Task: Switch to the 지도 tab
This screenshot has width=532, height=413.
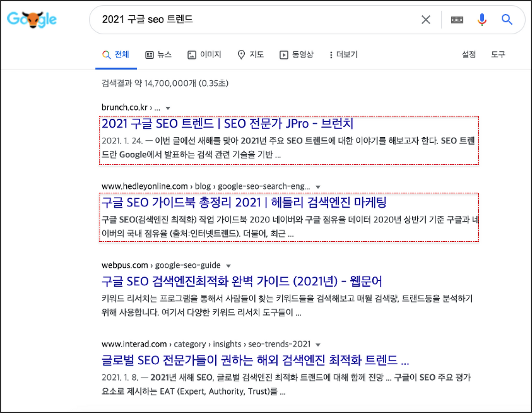Action: pyautogui.click(x=251, y=54)
